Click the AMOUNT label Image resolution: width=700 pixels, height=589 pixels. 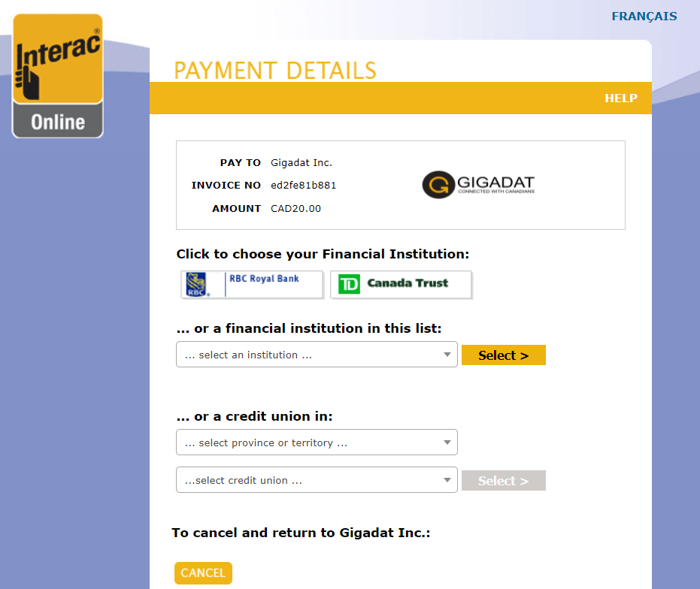tap(237, 208)
